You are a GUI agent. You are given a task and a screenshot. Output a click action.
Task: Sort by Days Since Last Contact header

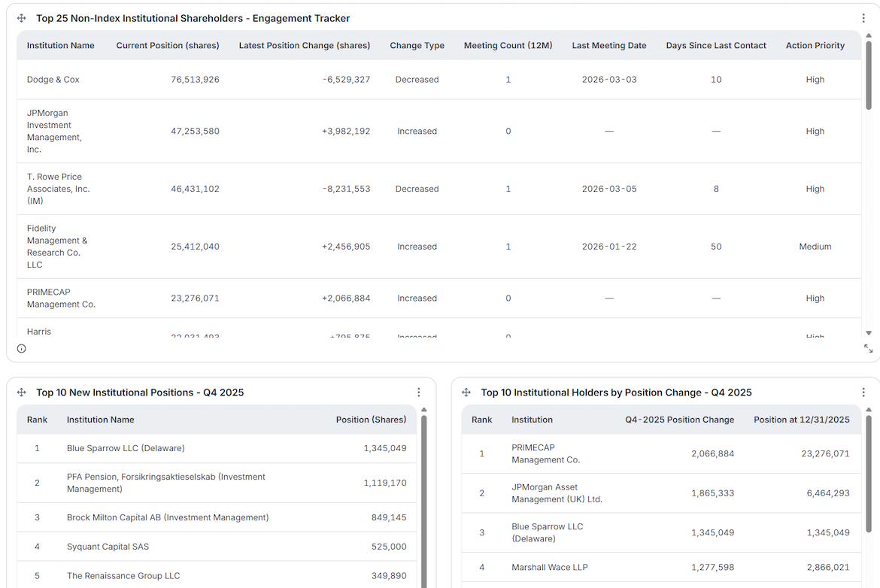coord(715,45)
